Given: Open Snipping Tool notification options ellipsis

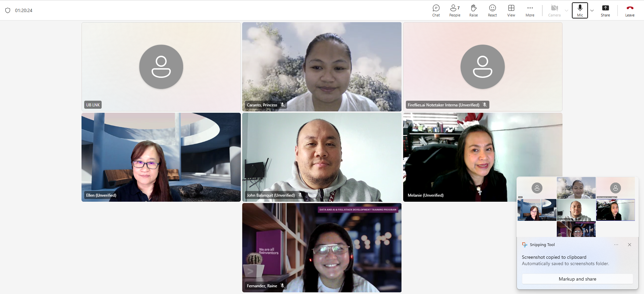Looking at the screenshot, I should pyautogui.click(x=616, y=245).
